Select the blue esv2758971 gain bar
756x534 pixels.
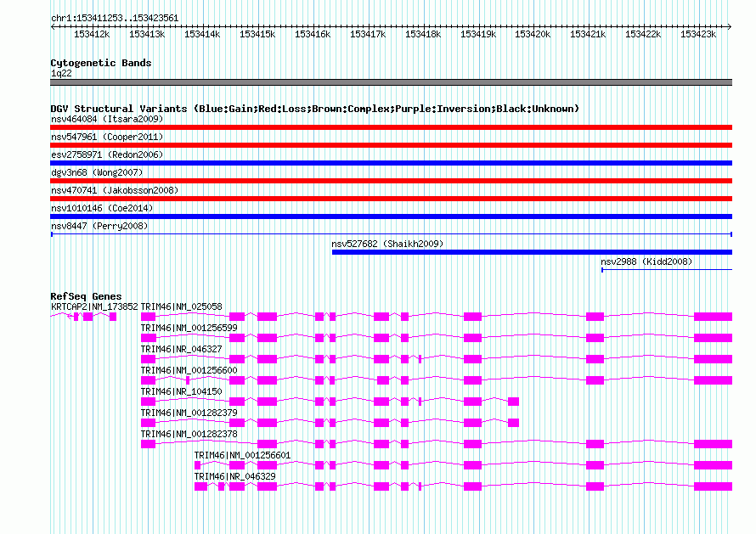coord(391,163)
